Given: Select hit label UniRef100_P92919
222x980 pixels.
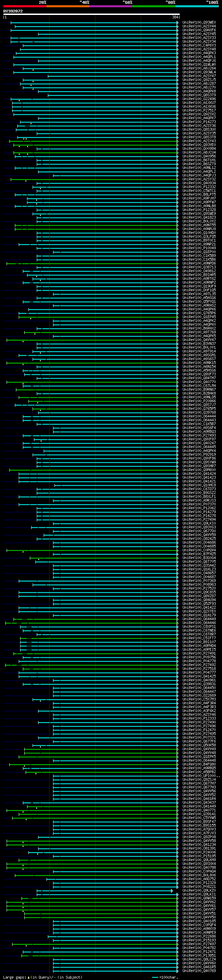Looking at the screenshot, I should click(199, 455).
